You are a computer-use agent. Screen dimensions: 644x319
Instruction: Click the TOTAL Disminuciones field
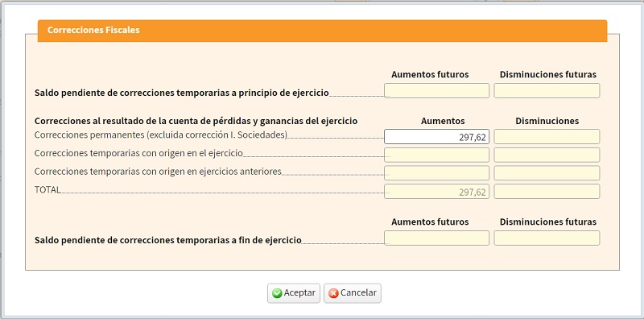click(x=547, y=192)
